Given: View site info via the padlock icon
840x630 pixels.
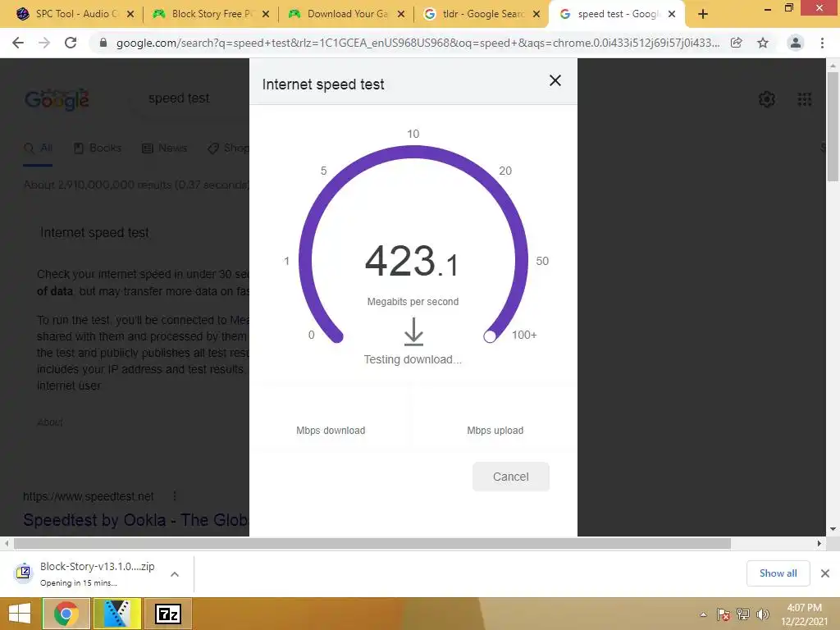Looking at the screenshot, I should pos(103,43).
